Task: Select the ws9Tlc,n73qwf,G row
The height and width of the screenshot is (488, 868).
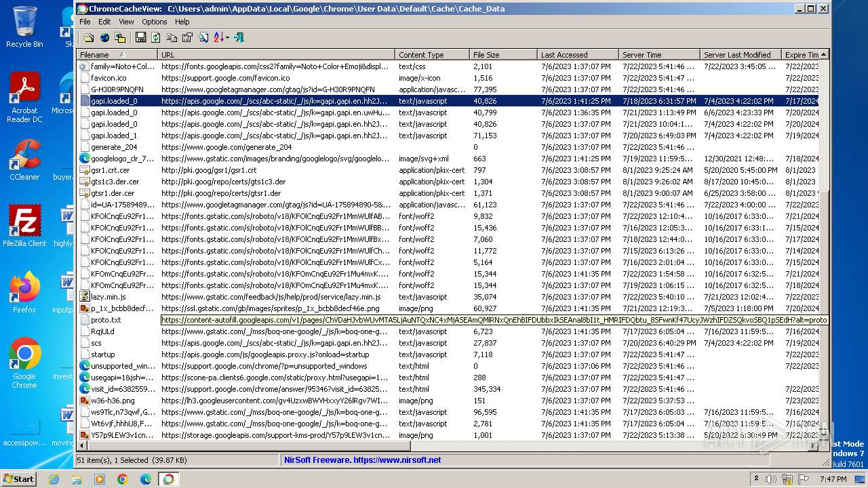Action: (x=448, y=412)
